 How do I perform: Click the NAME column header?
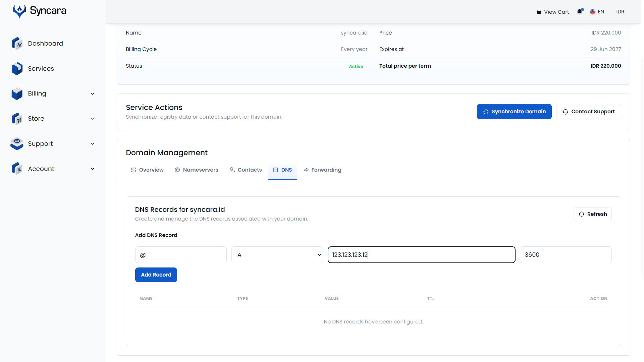[x=146, y=299]
